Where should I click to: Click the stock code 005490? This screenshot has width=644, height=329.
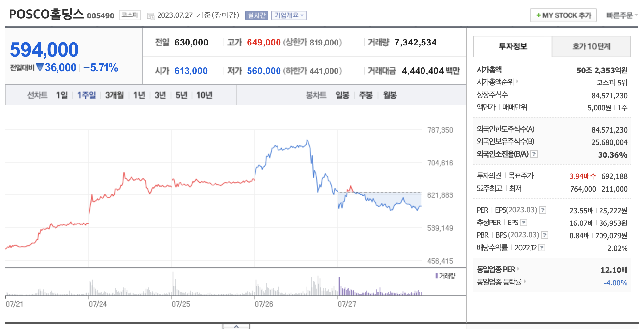(101, 16)
